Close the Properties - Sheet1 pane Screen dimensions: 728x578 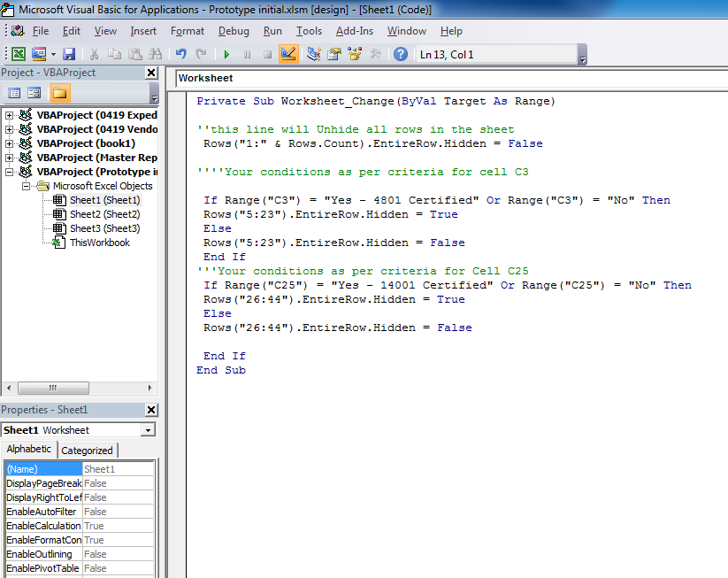click(151, 411)
